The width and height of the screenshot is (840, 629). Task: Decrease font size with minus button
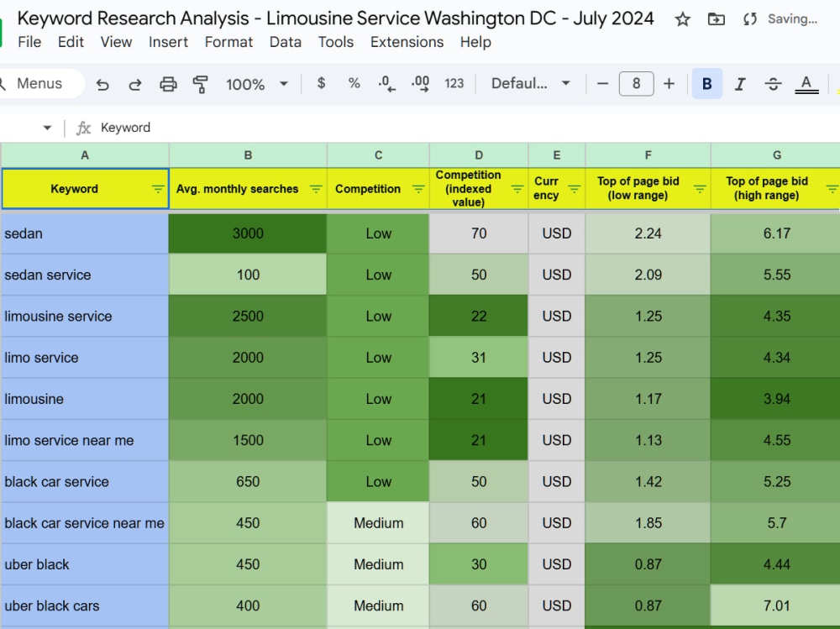click(602, 84)
